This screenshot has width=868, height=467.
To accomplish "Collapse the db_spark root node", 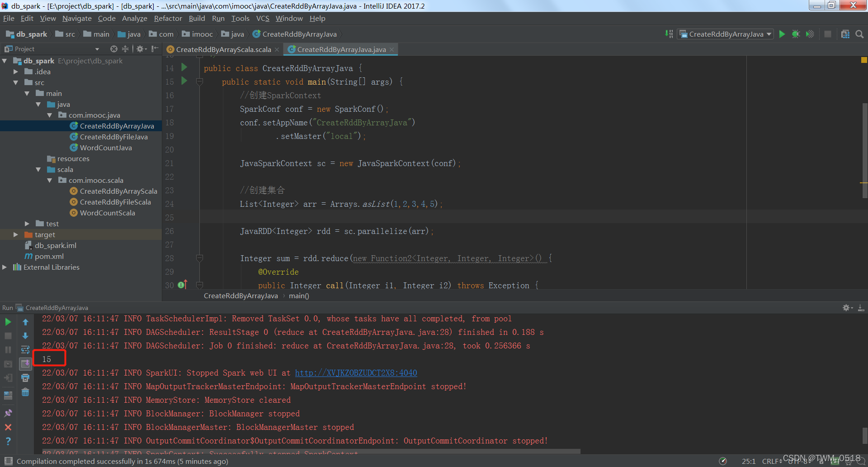I will pyautogui.click(x=5, y=61).
